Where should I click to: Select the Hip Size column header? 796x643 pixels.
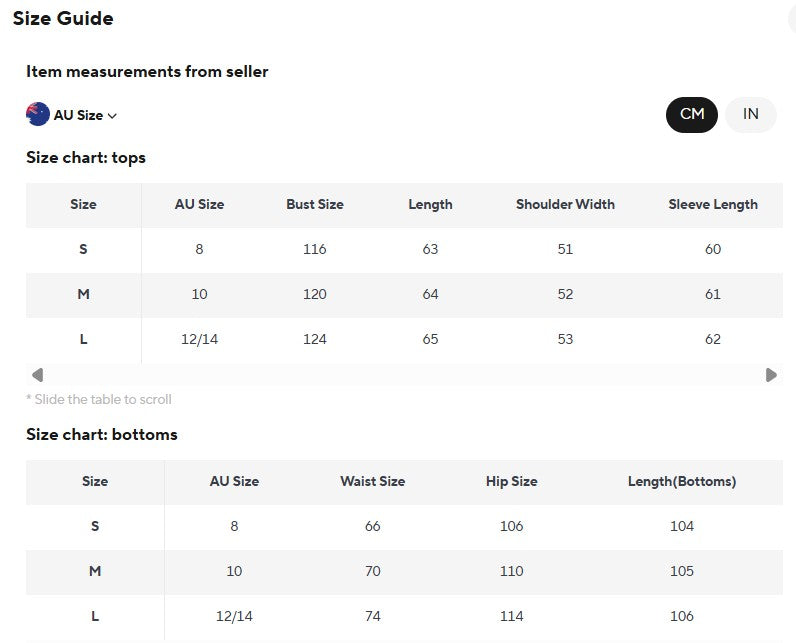click(x=511, y=482)
